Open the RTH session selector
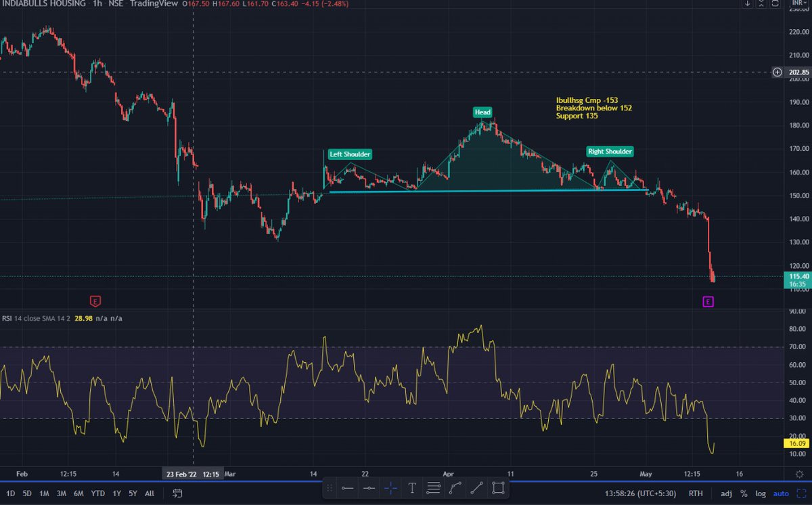812x505 pixels. pyautogui.click(x=696, y=493)
